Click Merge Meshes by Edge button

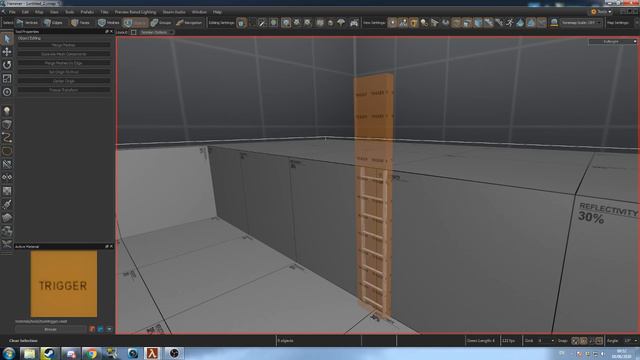click(x=64, y=63)
